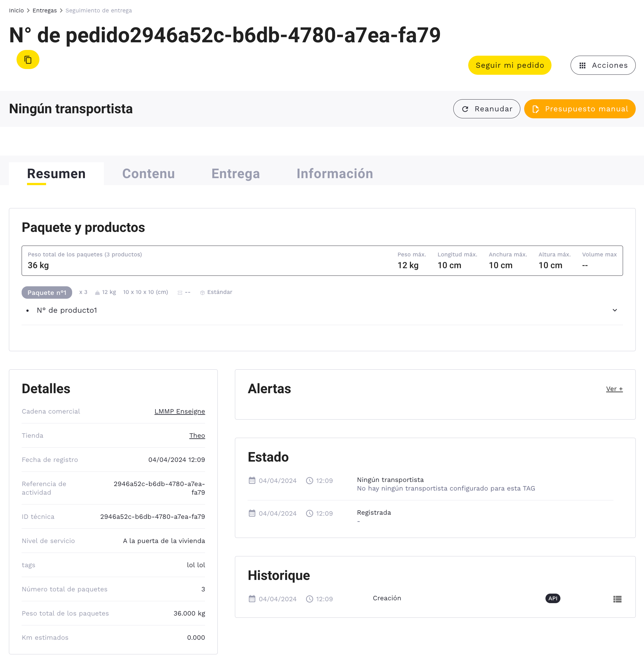Click the API badge in Historique

point(553,598)
